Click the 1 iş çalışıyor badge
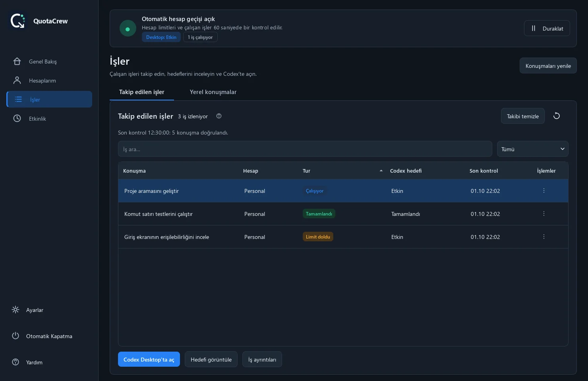The image size is (588, 381). coord(200,37)
